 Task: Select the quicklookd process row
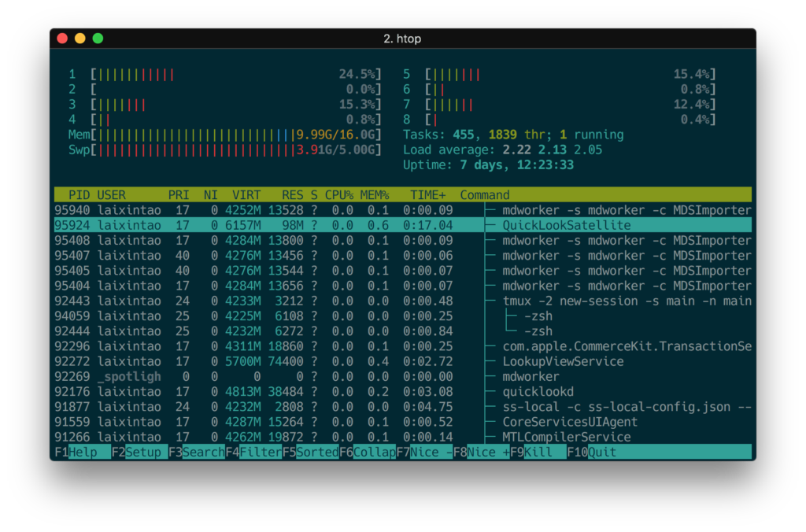click(x=403, y=392)
